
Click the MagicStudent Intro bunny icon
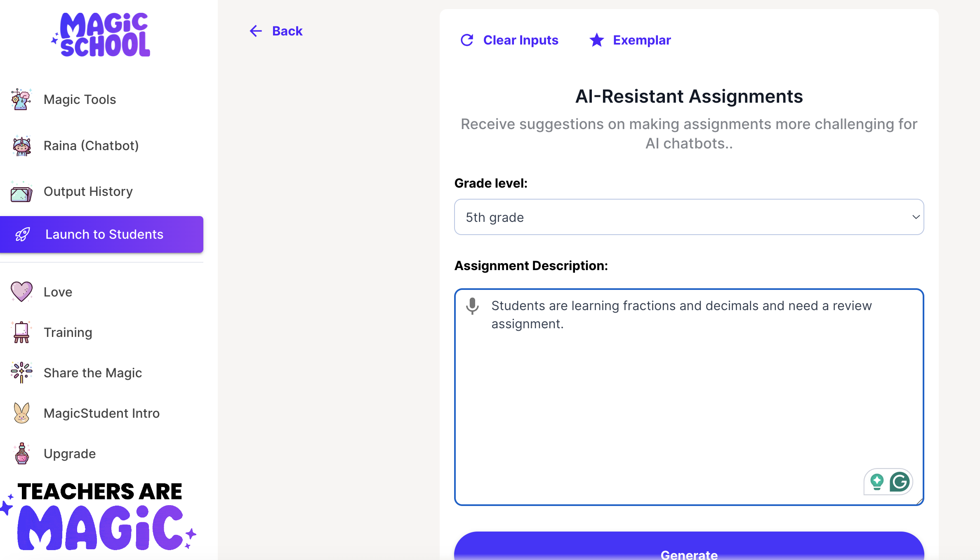(x=21, y=413)
